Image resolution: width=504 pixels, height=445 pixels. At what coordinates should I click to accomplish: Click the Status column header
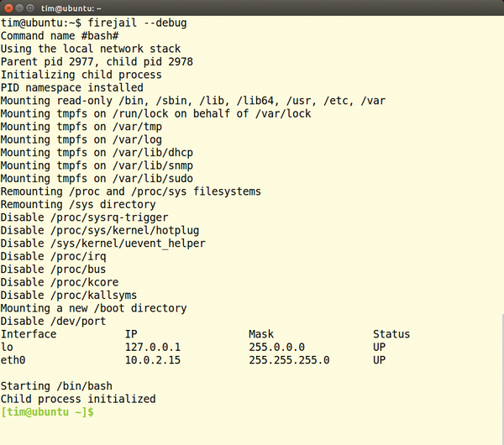[x=391, y=334]
